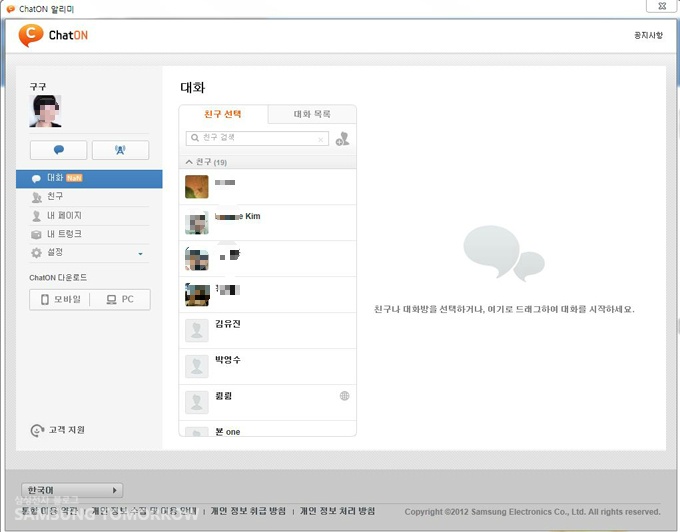Download ChatON PC version
The height and width of the screenshot is (532, 680).
tap(120, 300)
